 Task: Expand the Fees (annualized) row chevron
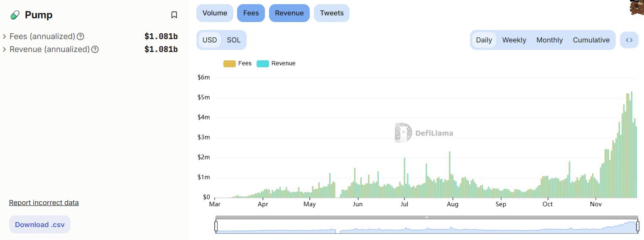click(5, 37)
